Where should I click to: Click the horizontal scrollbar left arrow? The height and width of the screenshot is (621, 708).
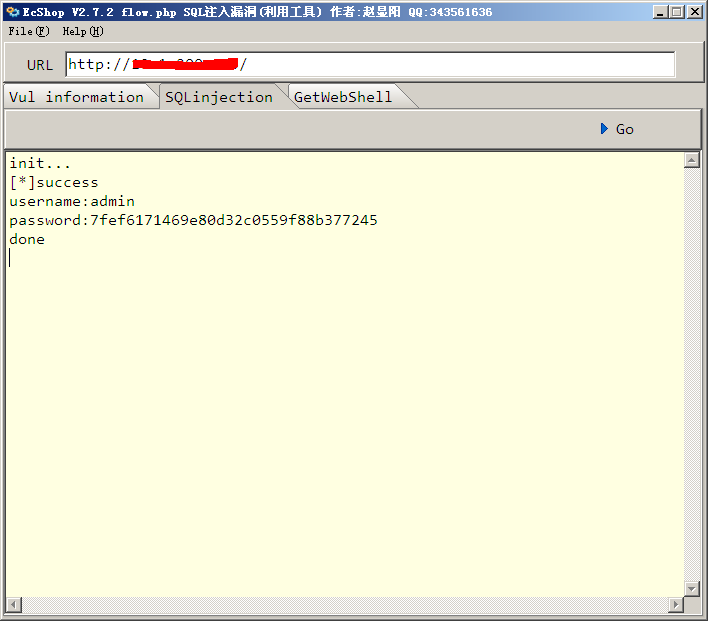click(x=14, y=604)
